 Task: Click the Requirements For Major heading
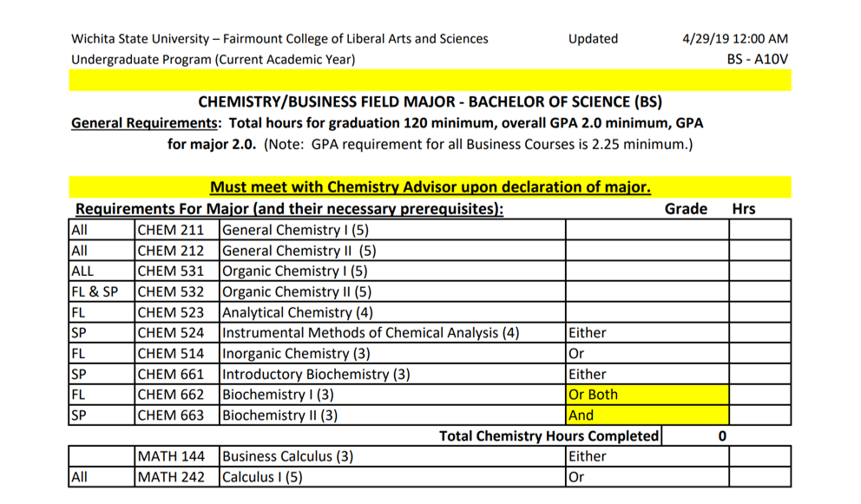point(289,209)
